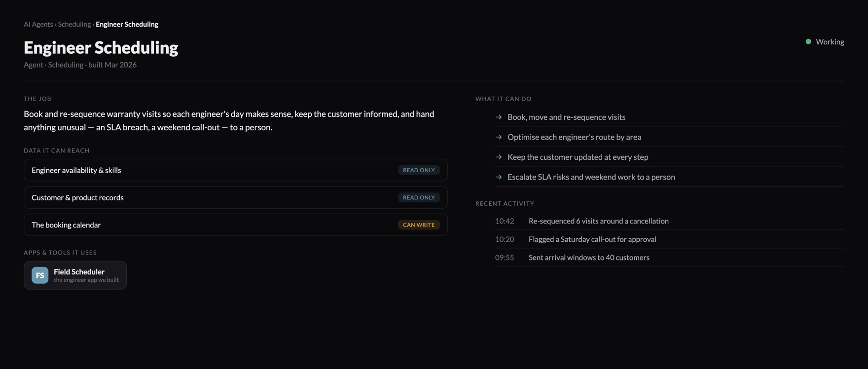Click THE JOB section heading
The width and height of the screenshot is (868, 369).
37,99
